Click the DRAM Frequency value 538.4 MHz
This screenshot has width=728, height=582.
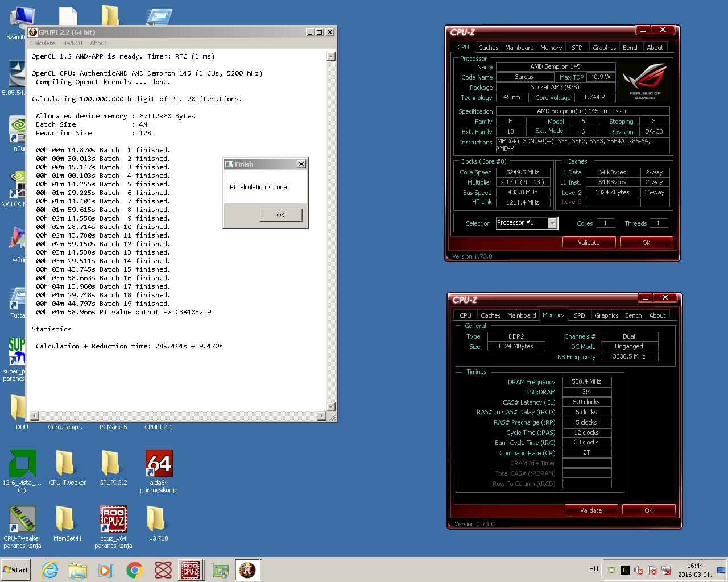point(586,382)
